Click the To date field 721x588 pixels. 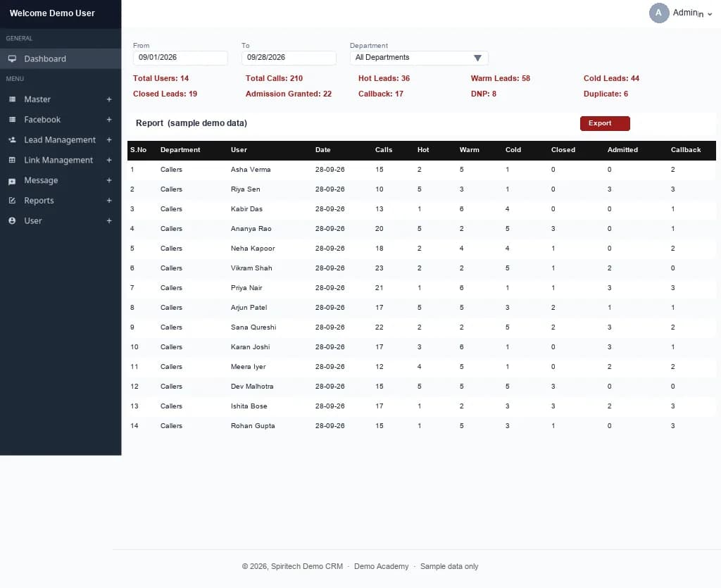[289, 58]
